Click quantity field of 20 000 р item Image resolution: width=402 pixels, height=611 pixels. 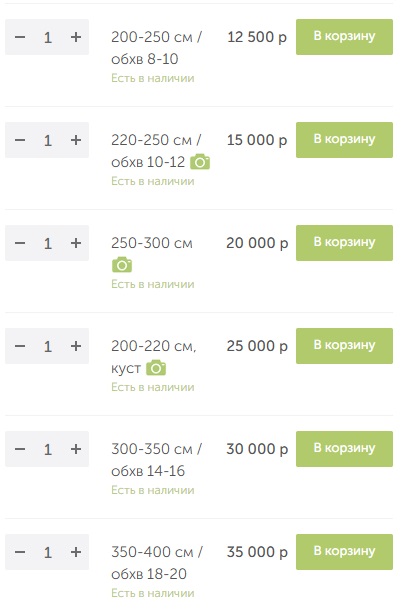48,243
